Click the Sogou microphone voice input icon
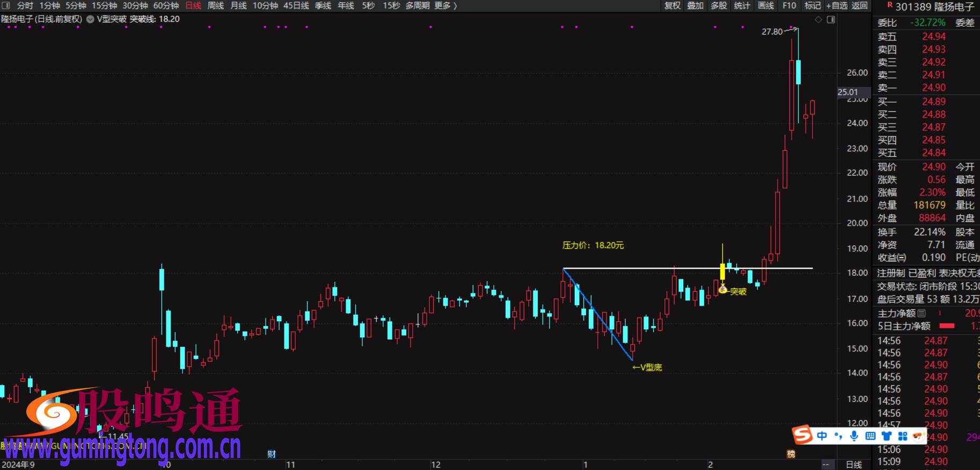Viewport: 980px width, 470px height. pos(854,436)
